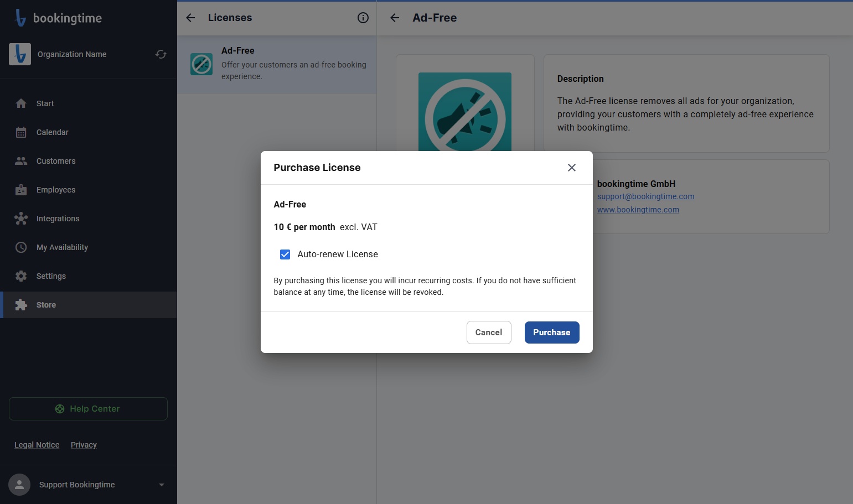Open the My Availability menu item
Screen dimensions: 853x504
pos(89,247)
